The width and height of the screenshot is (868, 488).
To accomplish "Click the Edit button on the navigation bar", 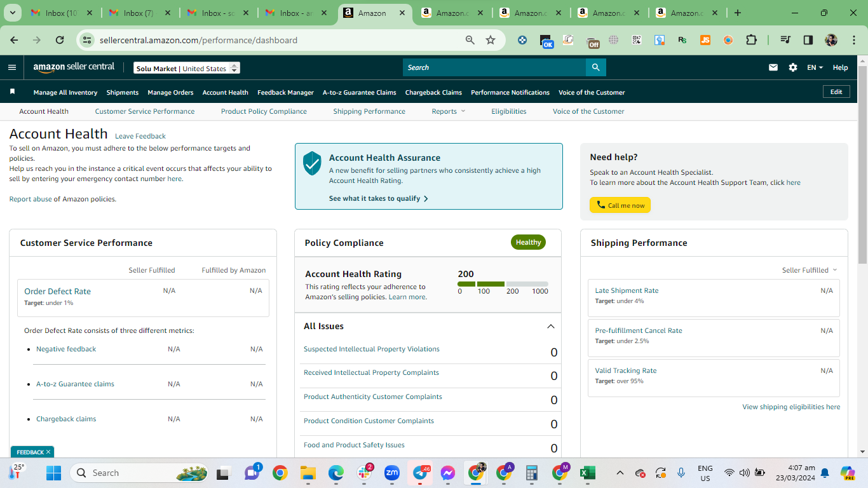I will (836, 91).
